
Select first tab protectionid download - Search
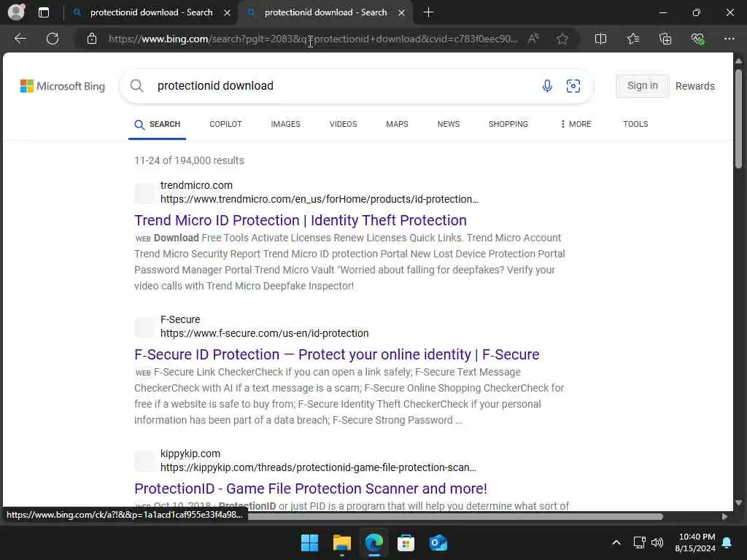[x=151, y=12]
